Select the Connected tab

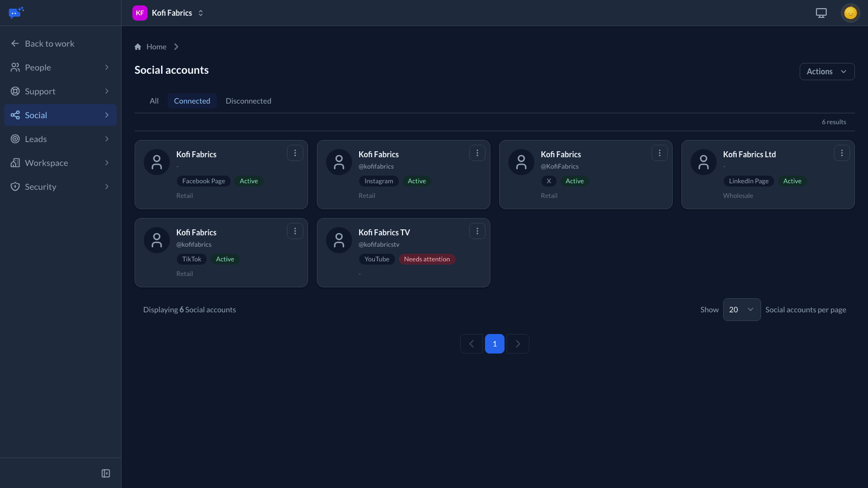(x=192, y=101)
